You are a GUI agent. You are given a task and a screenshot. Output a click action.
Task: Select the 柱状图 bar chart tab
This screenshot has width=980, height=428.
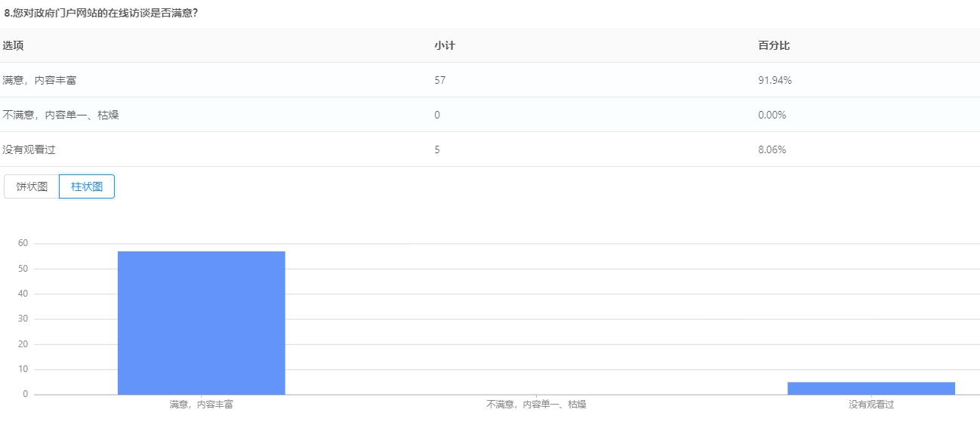(87, 186)
